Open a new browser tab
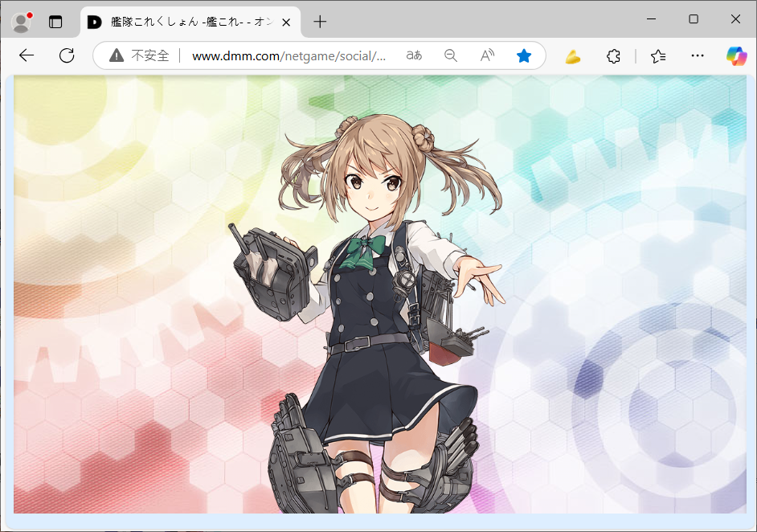757x532 pixels. 320,22
